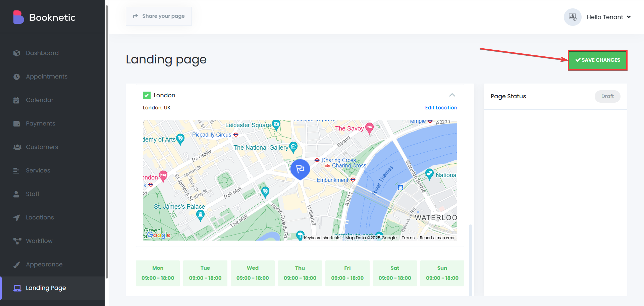Collapse the London location panel
The image size is (644, 306).
click(x=452, y=95)
